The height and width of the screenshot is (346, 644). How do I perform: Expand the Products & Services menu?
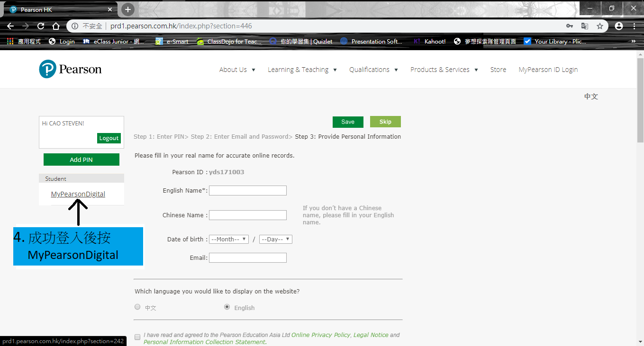[x=444, y=70]
